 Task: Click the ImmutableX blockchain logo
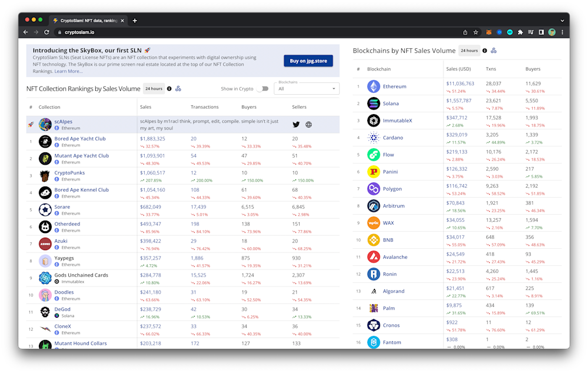coord(373,121)
